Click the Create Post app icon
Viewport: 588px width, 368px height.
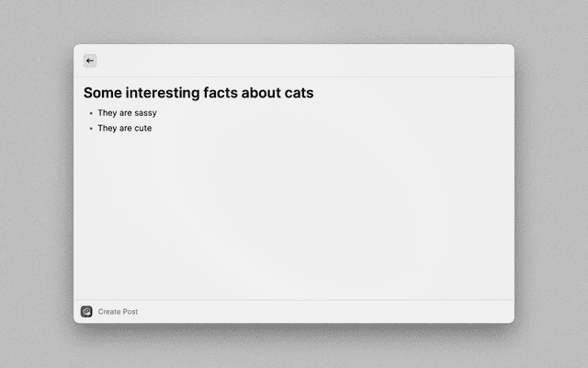pos(86,312)
